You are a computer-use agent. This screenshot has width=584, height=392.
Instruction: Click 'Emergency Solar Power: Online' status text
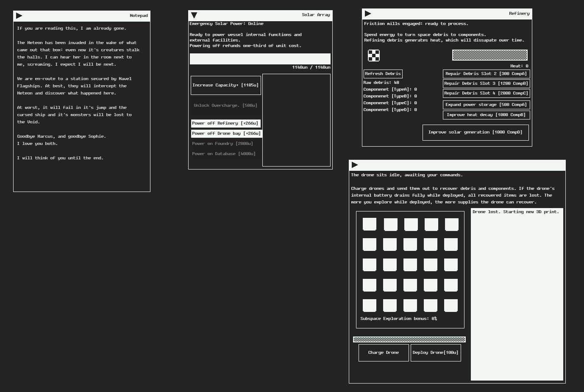(226, 24)
